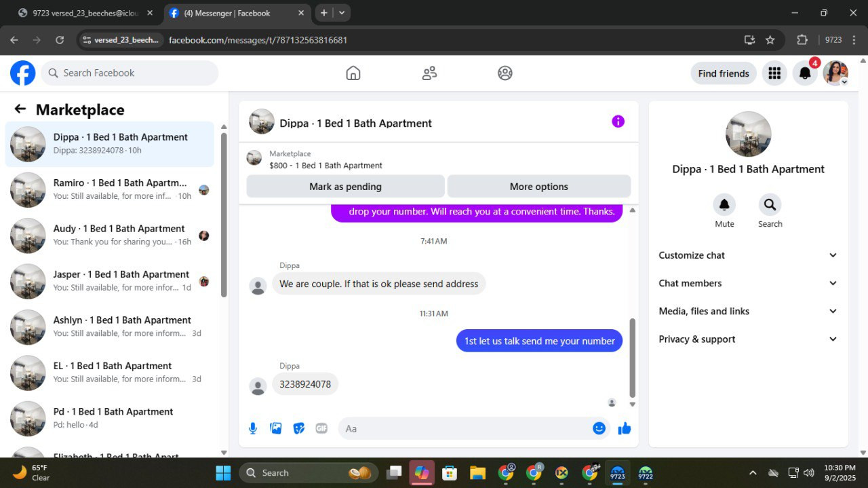Open a new browser tab

click(324, 13)
